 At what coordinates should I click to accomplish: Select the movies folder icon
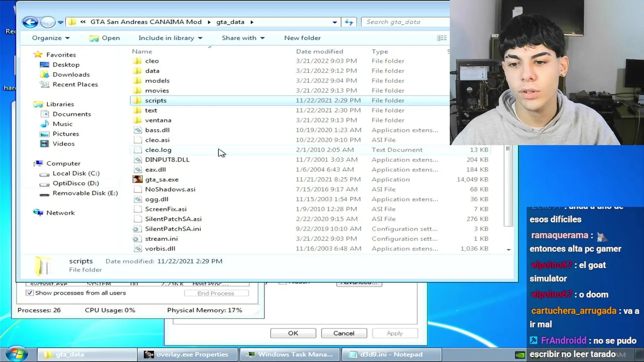pos(138,90)
